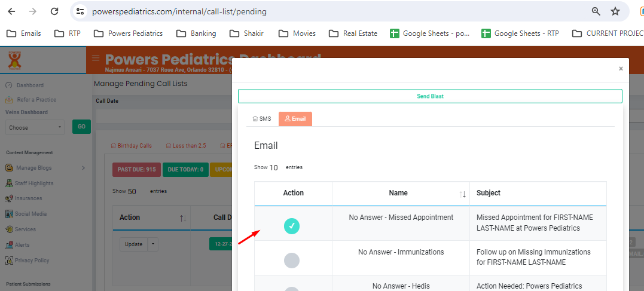Open Staff Highlights in the sidebar
This screenshot has width=644, height=291.
click(34, 183)
